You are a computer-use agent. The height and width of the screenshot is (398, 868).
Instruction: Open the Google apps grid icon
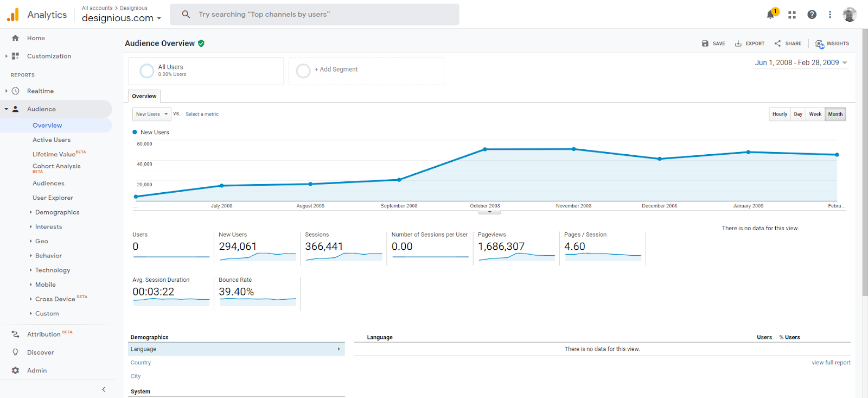coord(792,15)
